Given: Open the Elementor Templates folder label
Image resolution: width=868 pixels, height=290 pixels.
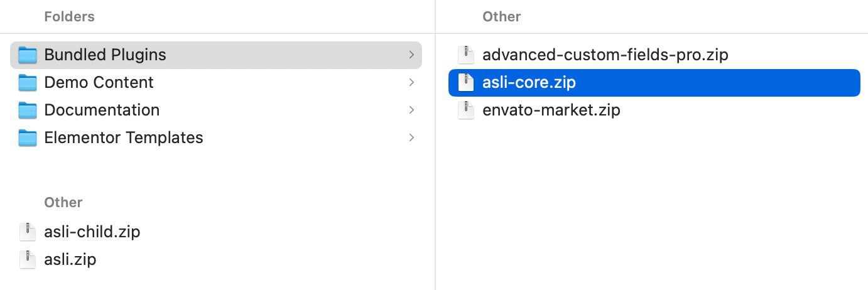Looking at the screenshot, I should (x=124, y=138).
